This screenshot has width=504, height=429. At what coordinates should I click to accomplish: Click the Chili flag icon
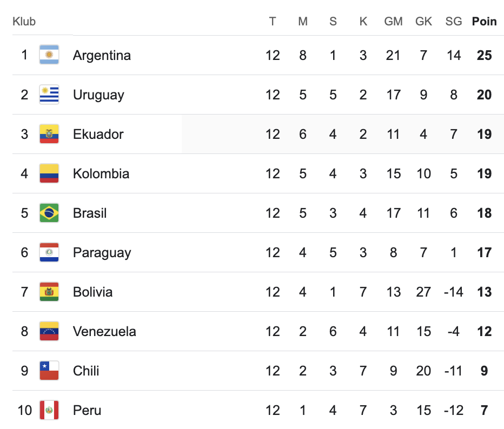point(49,371)
